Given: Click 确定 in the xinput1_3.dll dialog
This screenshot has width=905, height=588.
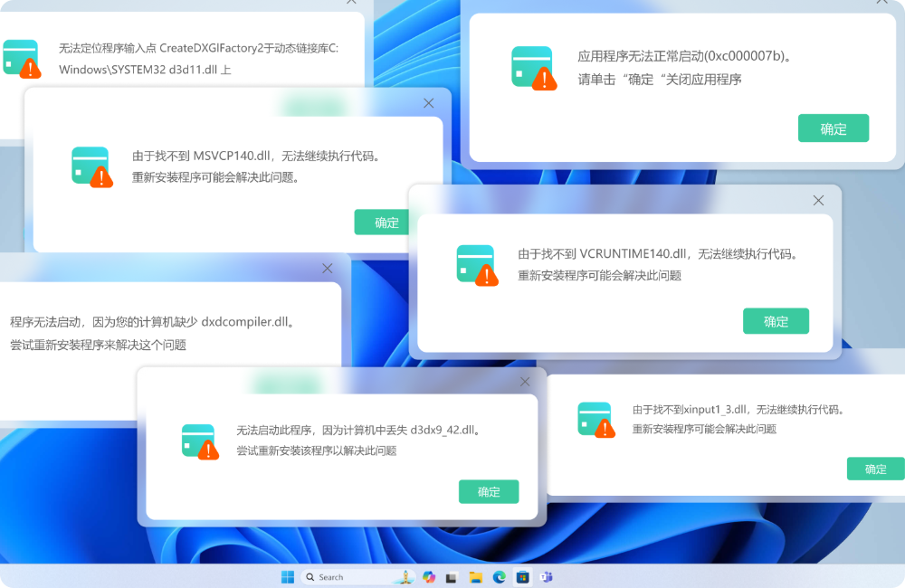Looking at the screenshot, I should click(875, 469).
